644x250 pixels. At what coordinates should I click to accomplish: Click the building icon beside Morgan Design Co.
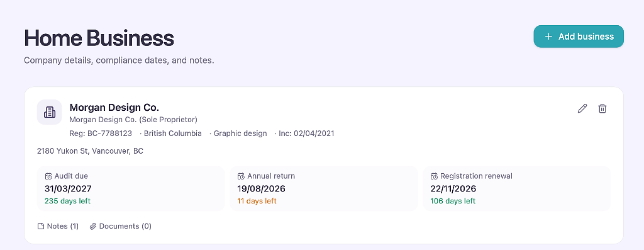coord(49,112)
